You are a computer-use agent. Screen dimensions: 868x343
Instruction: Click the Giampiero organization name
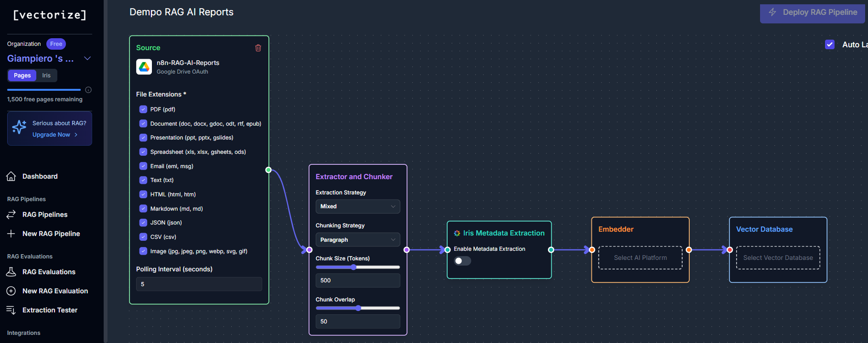(x=41, y=58)
